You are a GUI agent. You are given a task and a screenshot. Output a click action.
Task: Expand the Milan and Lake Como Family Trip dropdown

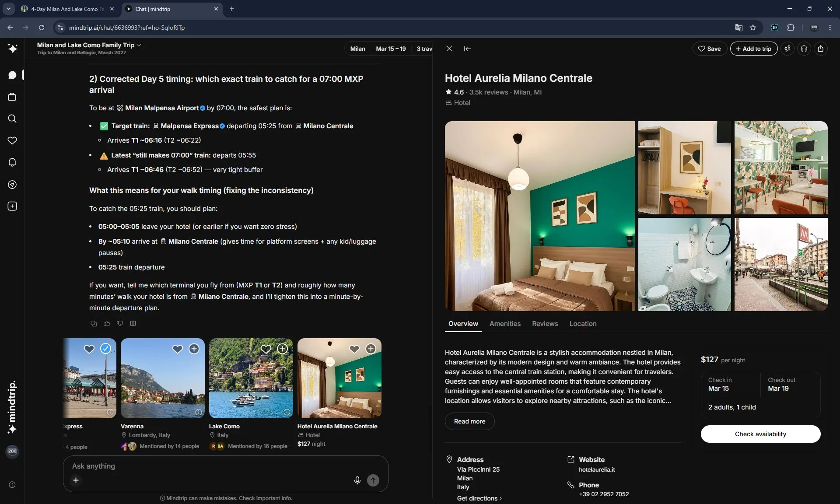89,45
